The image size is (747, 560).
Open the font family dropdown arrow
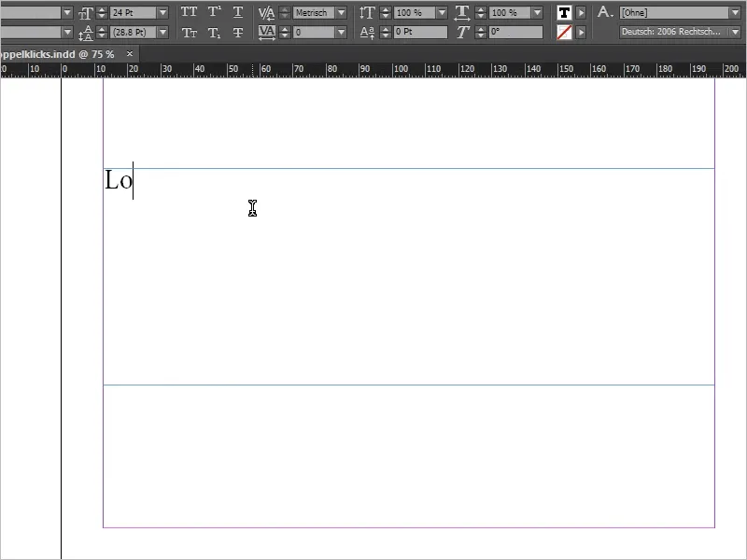pyautogui.click(x=67, y=13)
